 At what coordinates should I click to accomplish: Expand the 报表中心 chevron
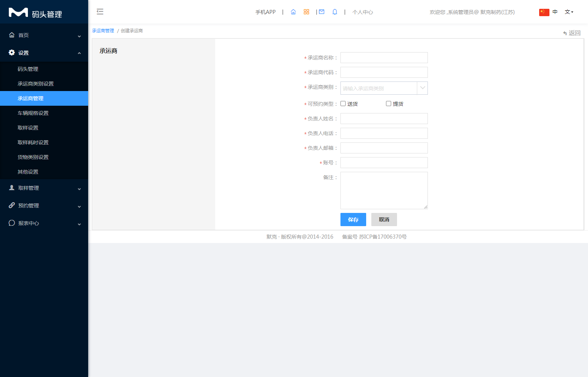(x=79, y=224)
